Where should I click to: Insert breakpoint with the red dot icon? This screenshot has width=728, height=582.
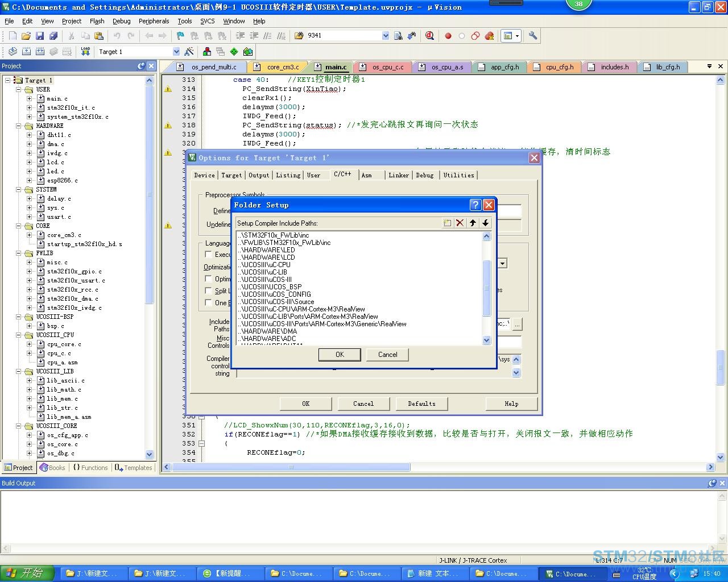pyautogui.click(x=448, y=36)
